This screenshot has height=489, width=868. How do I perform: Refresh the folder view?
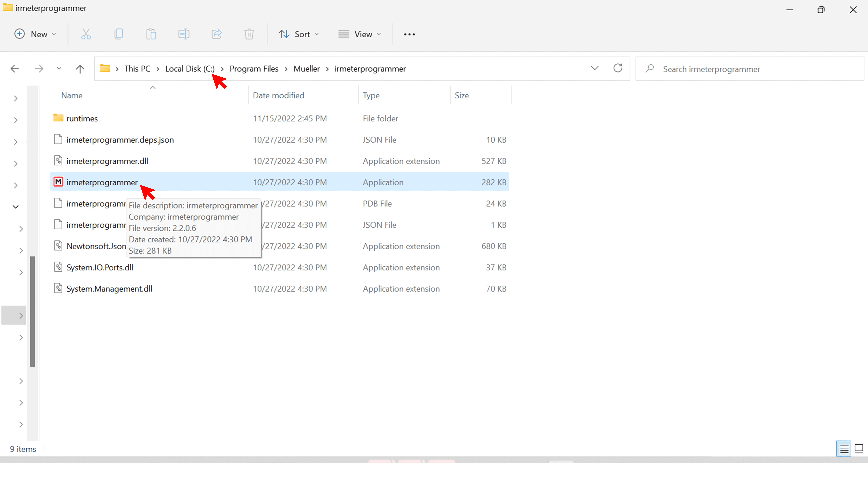(x=618, y=68)
